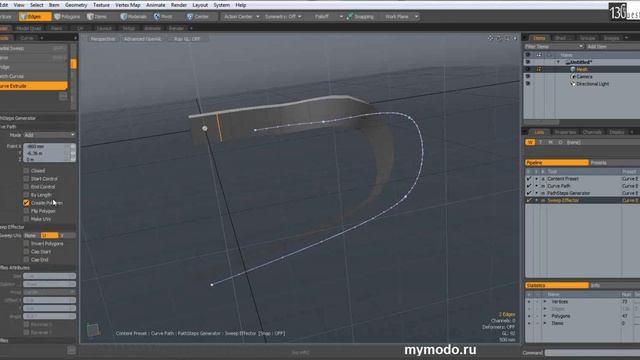The width and height of the screenshot is (640, 360).
Task: Click the Add Item button
Action: click(596, 47)
